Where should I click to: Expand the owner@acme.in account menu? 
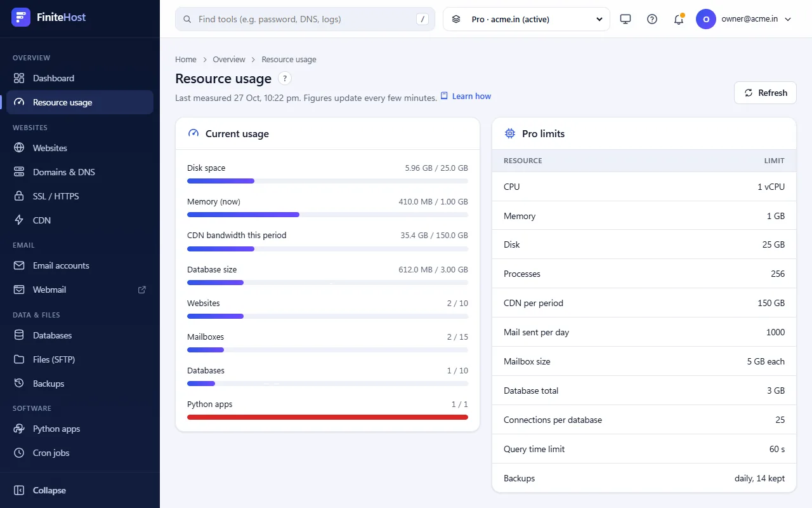tap(744, 19)
